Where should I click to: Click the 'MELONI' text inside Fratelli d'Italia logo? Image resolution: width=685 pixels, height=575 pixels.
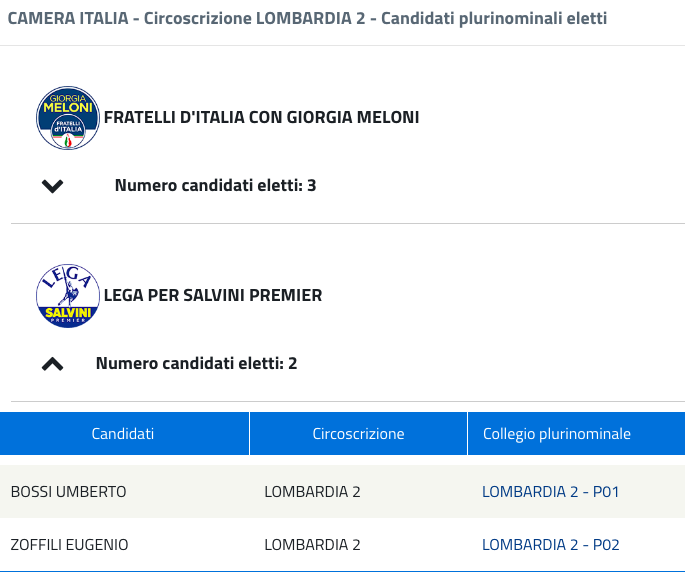pos(68,107)
